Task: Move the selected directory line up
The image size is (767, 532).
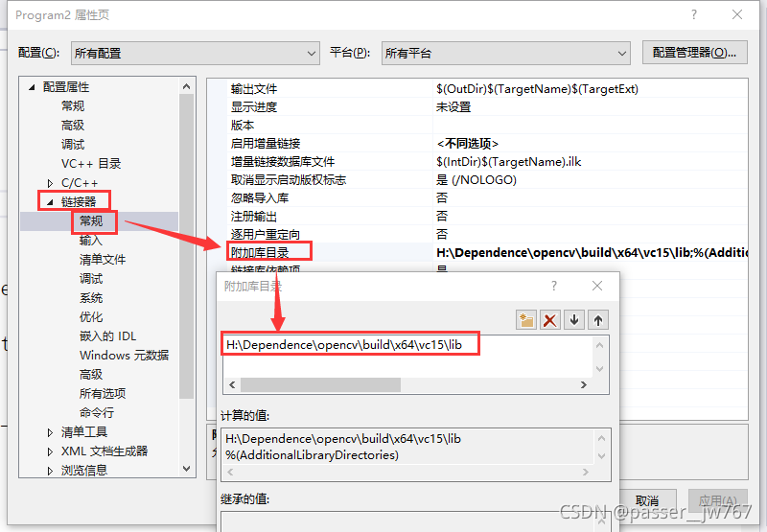Action: tap(597, 320)
